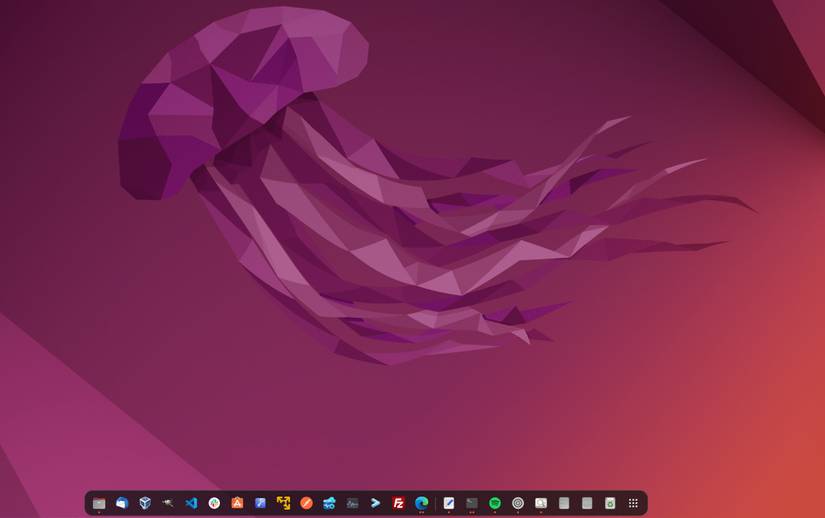The height and width of the screenshot is (518, 825).
Task: Launch the orange round slash icon
Action: 306,503
